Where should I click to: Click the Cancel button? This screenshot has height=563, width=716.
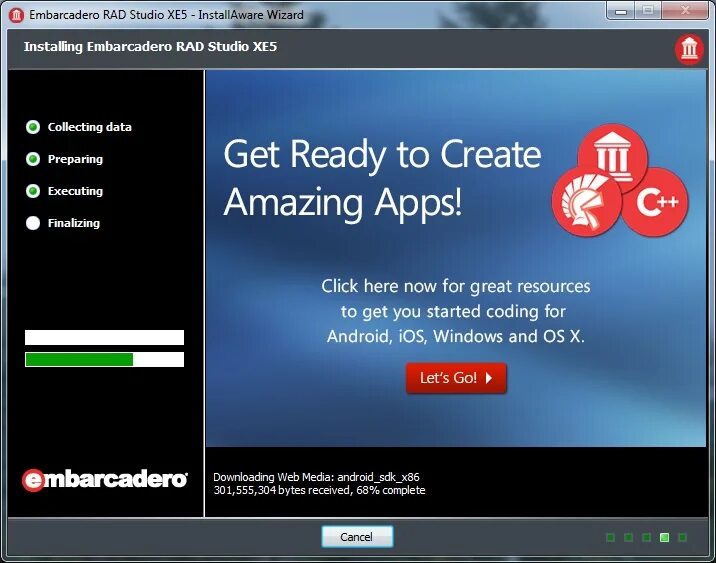(x=357, y=537)
